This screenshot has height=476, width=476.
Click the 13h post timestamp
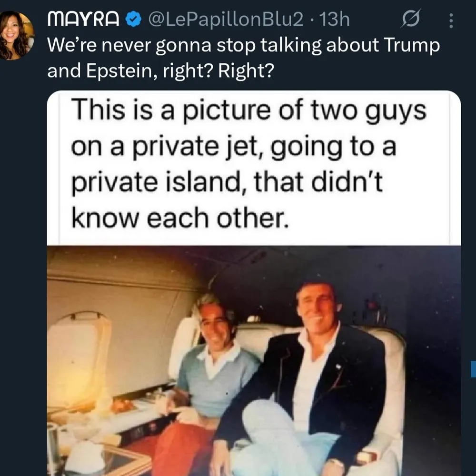[x=335, y=20]
